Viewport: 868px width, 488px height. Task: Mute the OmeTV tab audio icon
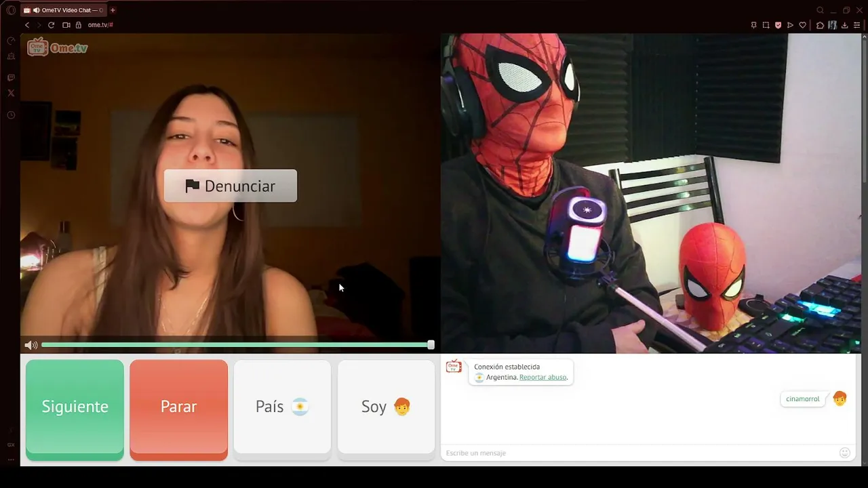(x=36, y=10)
